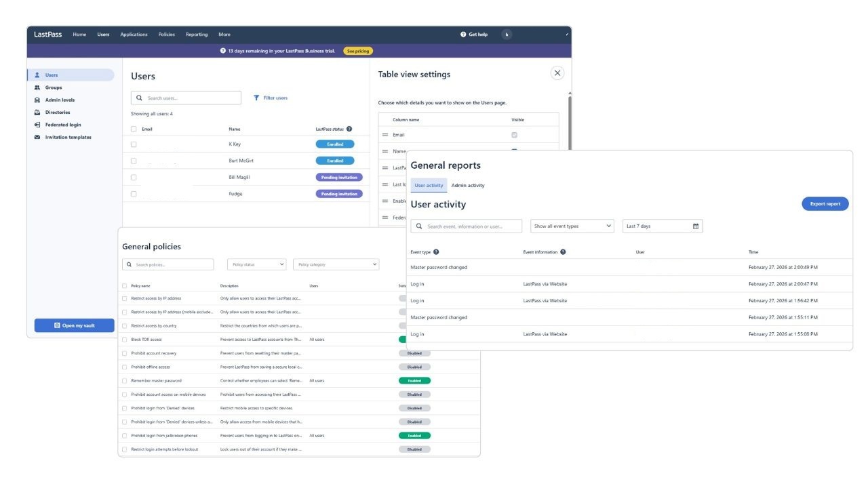Toggle the Visible checkbox for Email column
The width and height of the screenshot is (868, 488).
coord(514,135)
